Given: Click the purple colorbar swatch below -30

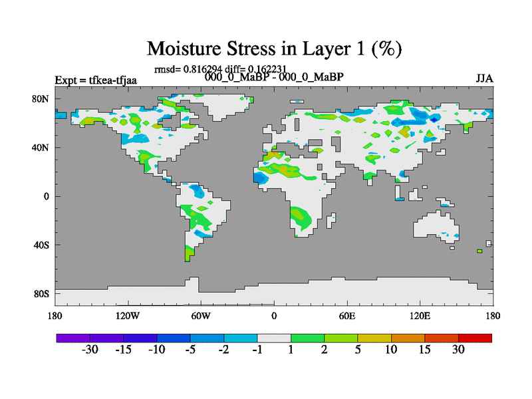Looking at the screenshot, I should pyautogui.click(x=73, y=338).
